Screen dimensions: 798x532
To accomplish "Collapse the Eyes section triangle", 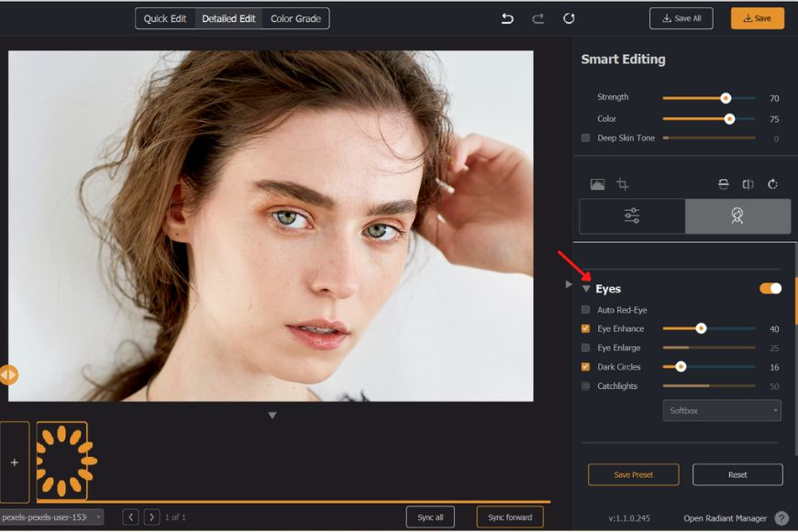I will pos(587,288).
